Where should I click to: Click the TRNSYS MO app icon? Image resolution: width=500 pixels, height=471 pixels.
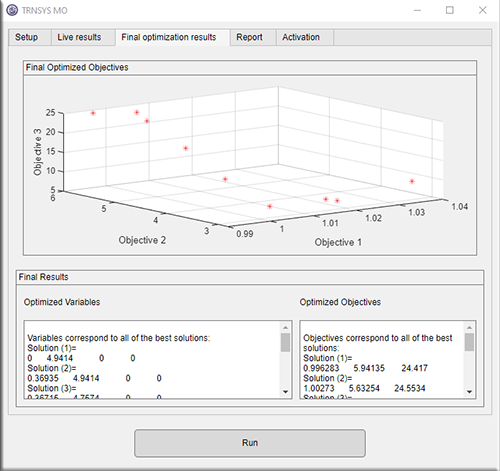12,10
